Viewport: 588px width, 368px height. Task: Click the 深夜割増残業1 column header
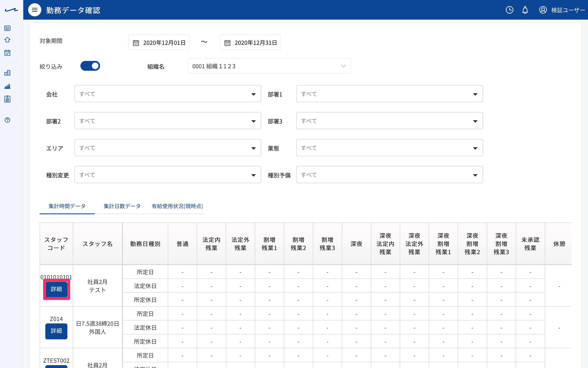[443, 244]
